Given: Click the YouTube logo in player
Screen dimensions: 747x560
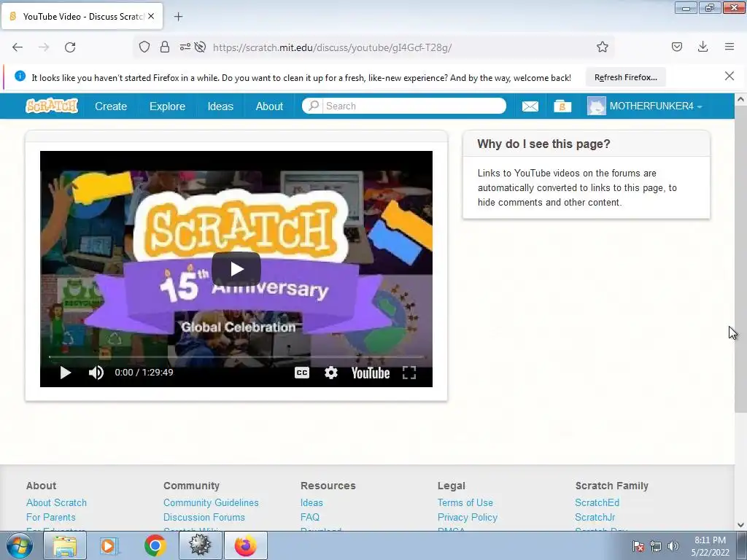Looking at the screenshot, I should point(370,373).
